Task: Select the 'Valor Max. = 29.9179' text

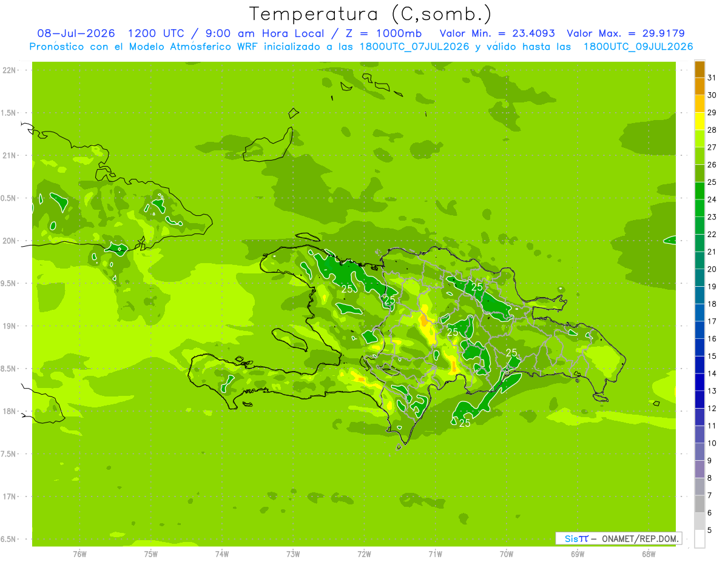Action: tap(625, 33)
